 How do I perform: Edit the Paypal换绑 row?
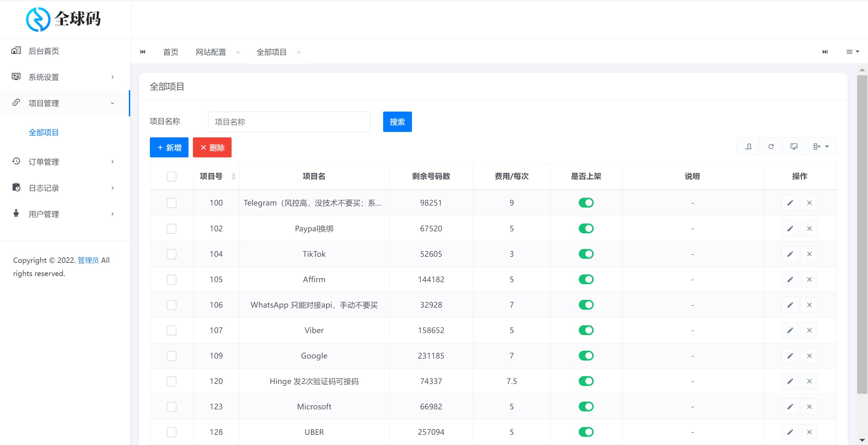(x=790, y=229)
